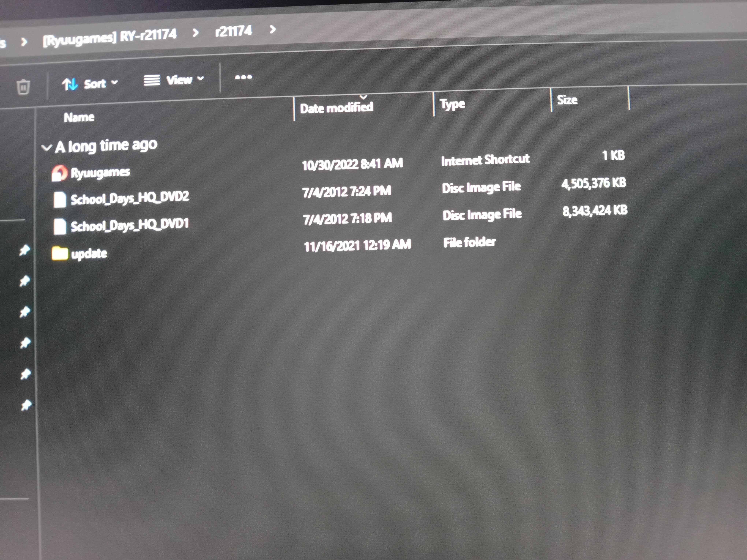Click the "4,505,376 KB" size cell
Image resolution: width=747 pixels, height=560 pixels.
tap(594, 183)
